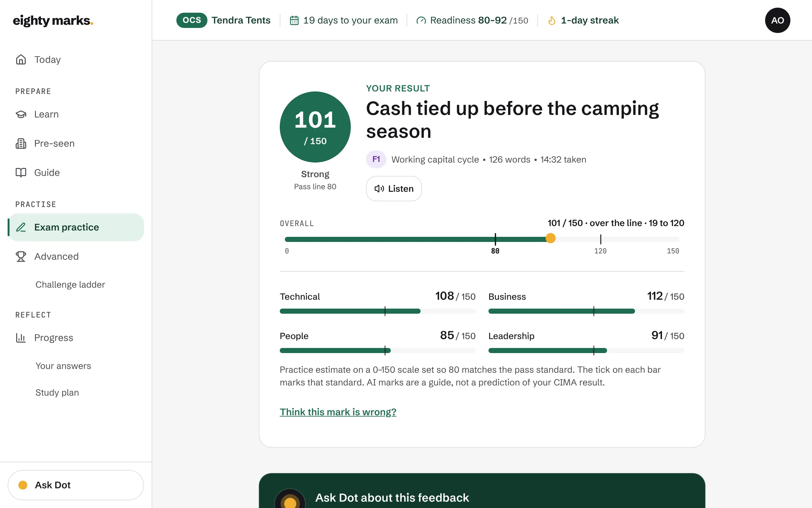Open Challenge ladder in the sidebar
The image size is (812, 508).
[x=70, y=284]
